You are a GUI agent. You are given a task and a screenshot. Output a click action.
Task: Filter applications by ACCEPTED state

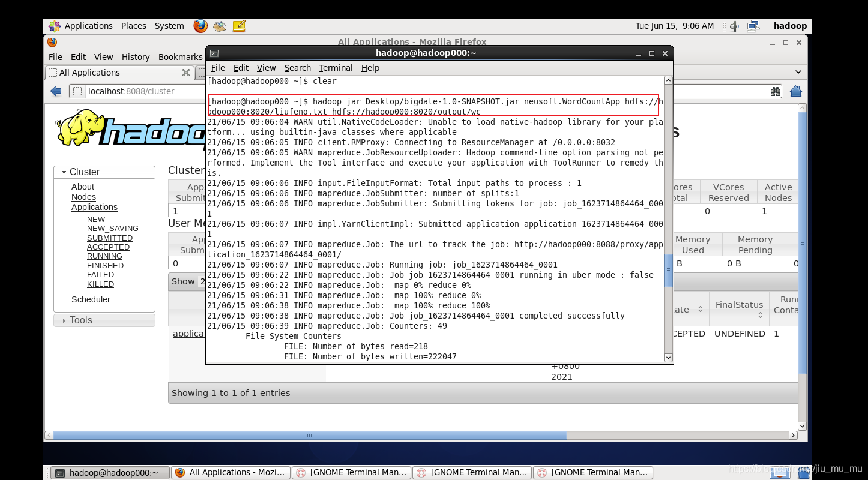coord(108,247)
